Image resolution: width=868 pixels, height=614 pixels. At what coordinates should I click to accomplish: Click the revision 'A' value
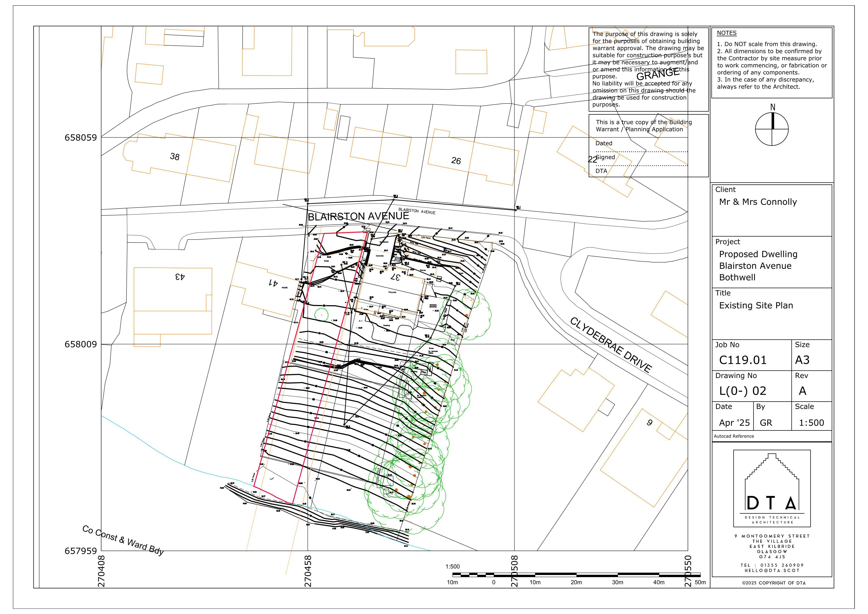(x=802, y=391)
